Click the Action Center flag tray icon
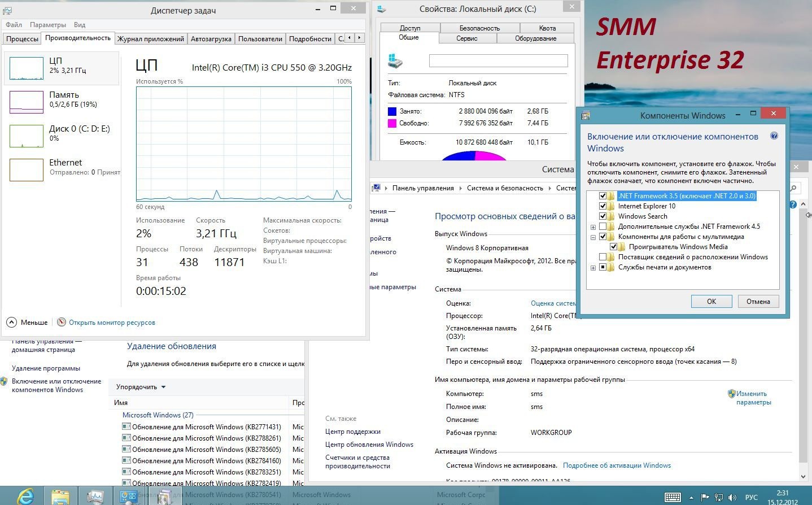 (705, 498)
